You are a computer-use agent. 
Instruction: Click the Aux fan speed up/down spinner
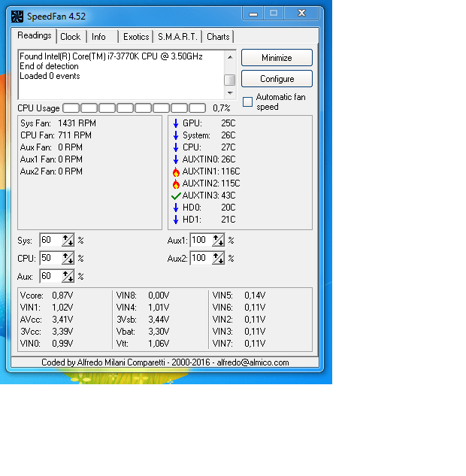68,276
